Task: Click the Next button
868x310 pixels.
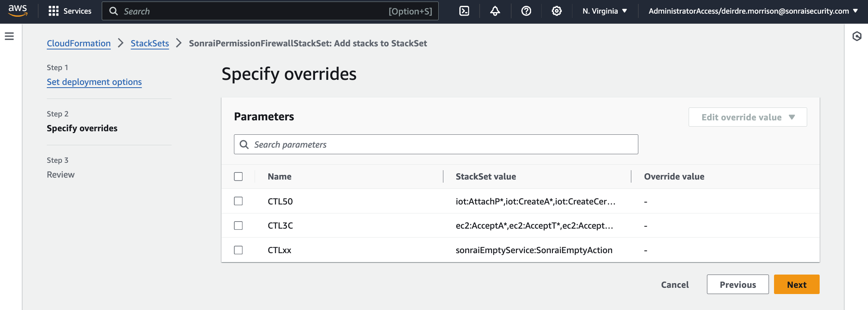Action: tap(797, 285)
